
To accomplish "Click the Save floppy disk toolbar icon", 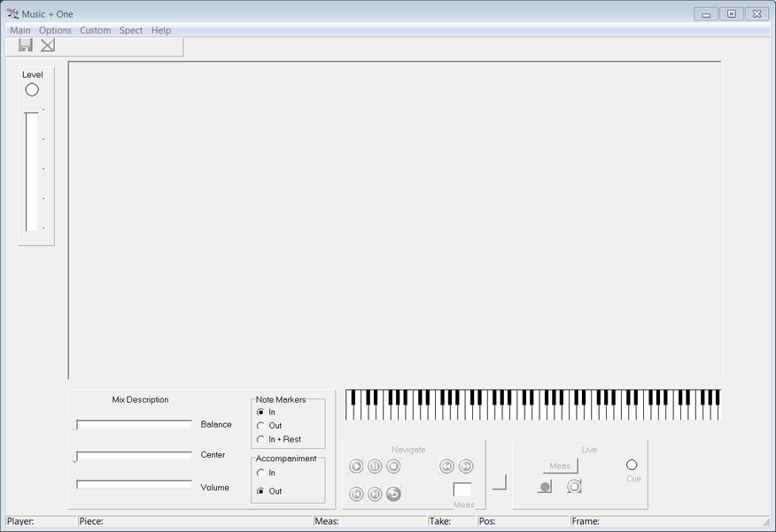I will click(26, 45).
